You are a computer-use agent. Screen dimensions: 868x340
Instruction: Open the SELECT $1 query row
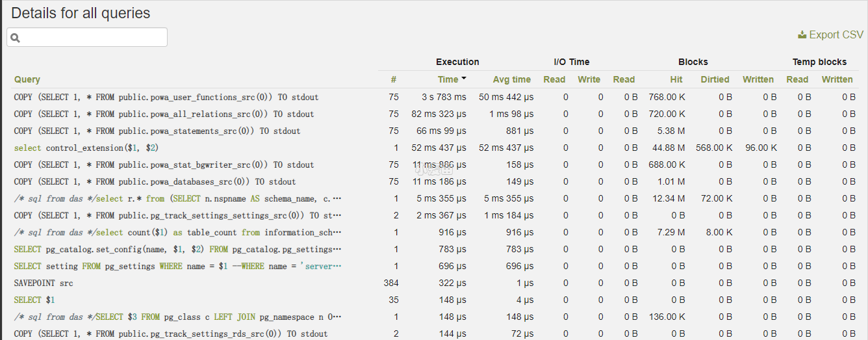pyautogui.click(x=34, y=300)
